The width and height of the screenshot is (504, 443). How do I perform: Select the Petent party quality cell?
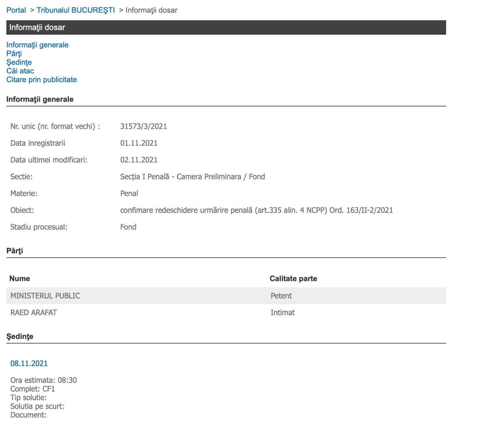[x=281, y=296]
